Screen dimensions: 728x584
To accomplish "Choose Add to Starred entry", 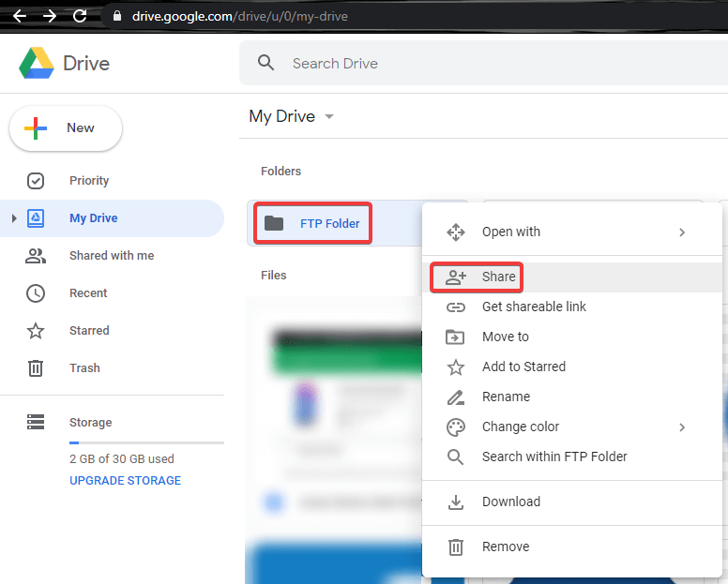I will 572,367.
